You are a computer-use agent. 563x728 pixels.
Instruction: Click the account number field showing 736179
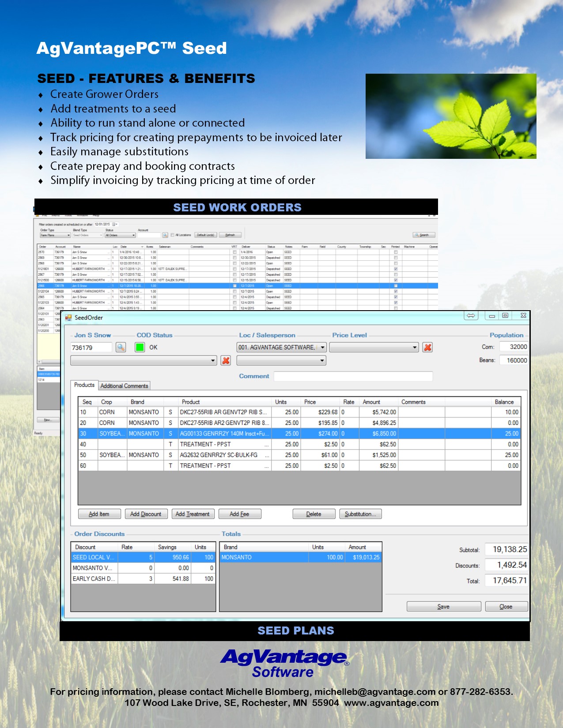pyautogui.click(x=91, y=348)
